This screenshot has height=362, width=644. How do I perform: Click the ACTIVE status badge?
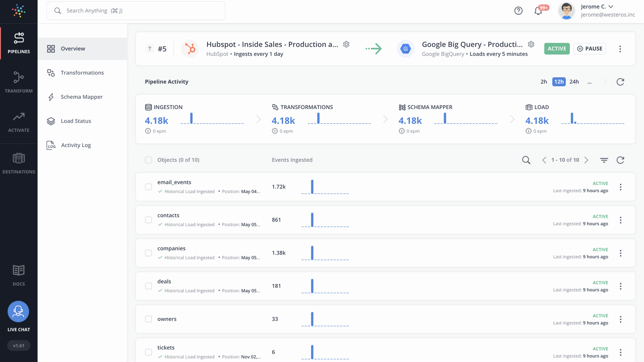557,48
